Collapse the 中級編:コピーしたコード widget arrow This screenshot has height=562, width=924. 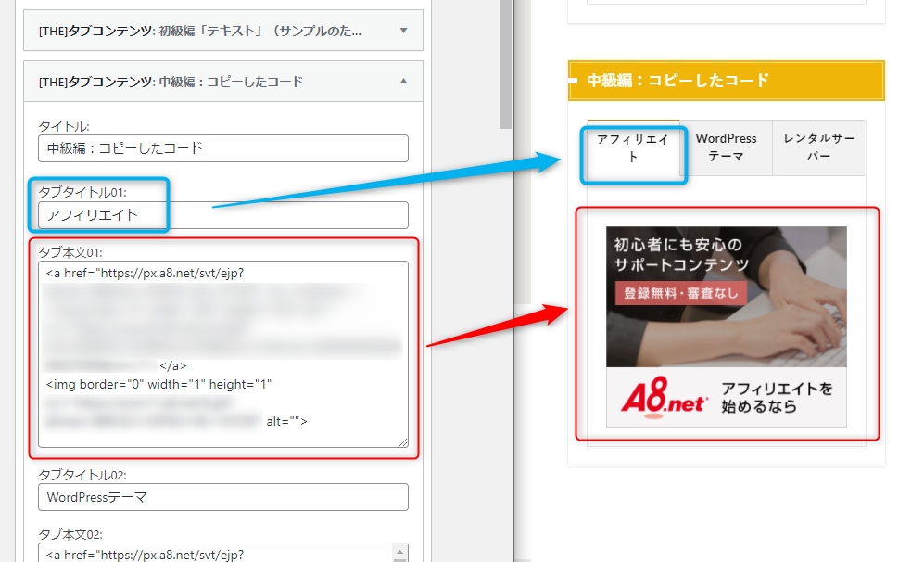404,82
